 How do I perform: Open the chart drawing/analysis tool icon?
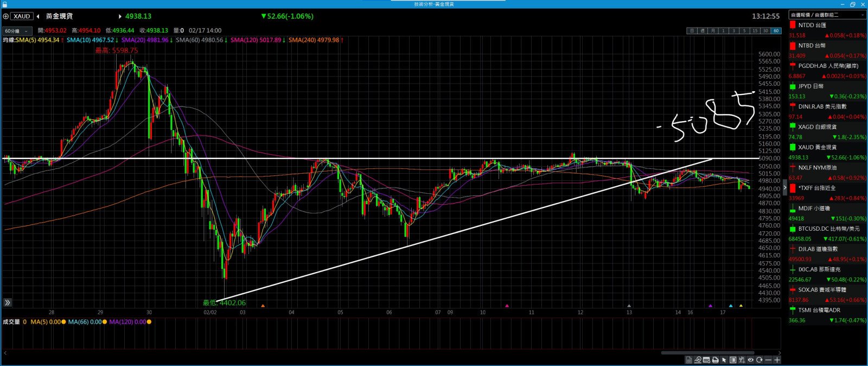(x=698, y=360)
